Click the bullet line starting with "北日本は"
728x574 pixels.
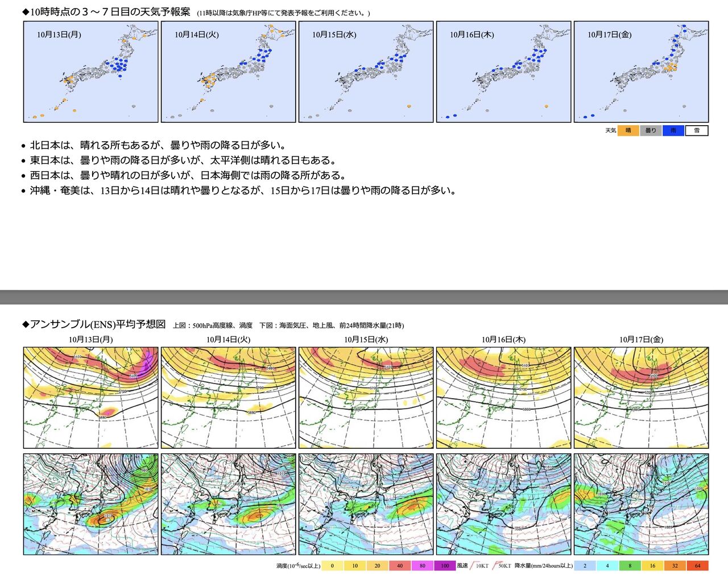pyautogui.click(x=158, y=145)
